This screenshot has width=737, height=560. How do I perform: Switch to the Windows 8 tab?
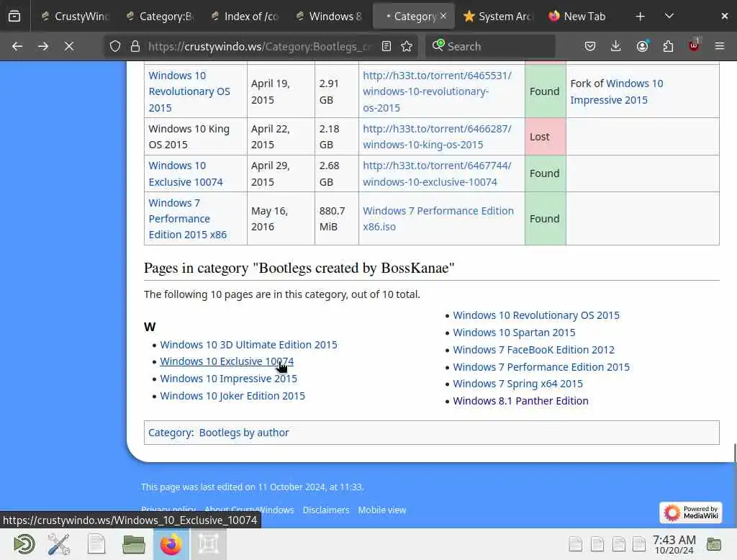pos(330,17)
